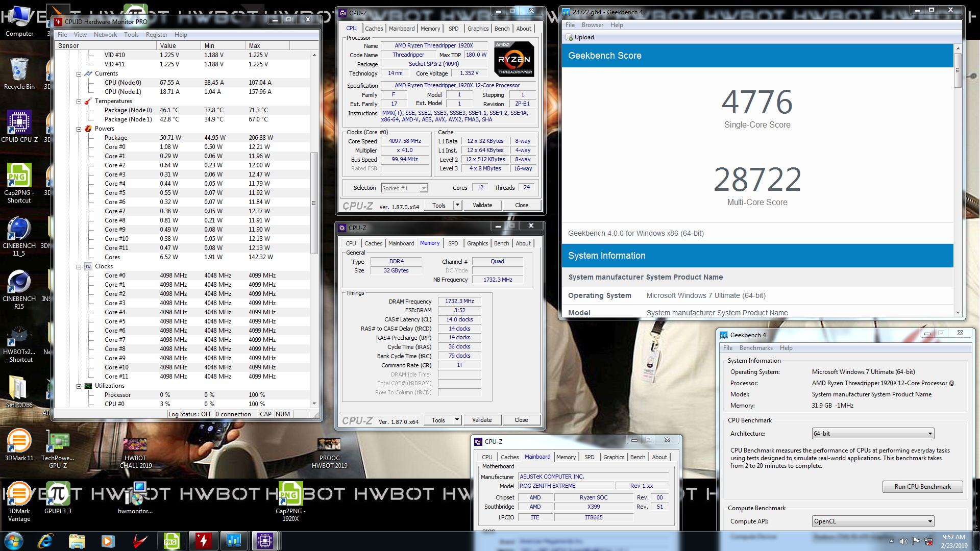
Task: Select the PROOC HWBOT 2019 image icon
Action: [x=330, y=453]
